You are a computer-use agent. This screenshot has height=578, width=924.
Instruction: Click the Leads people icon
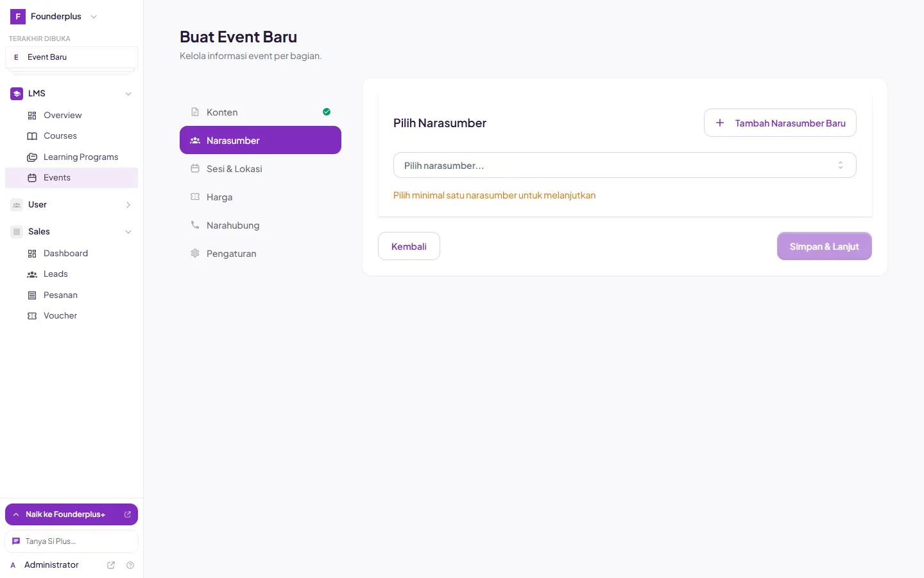tap(32, 274)
